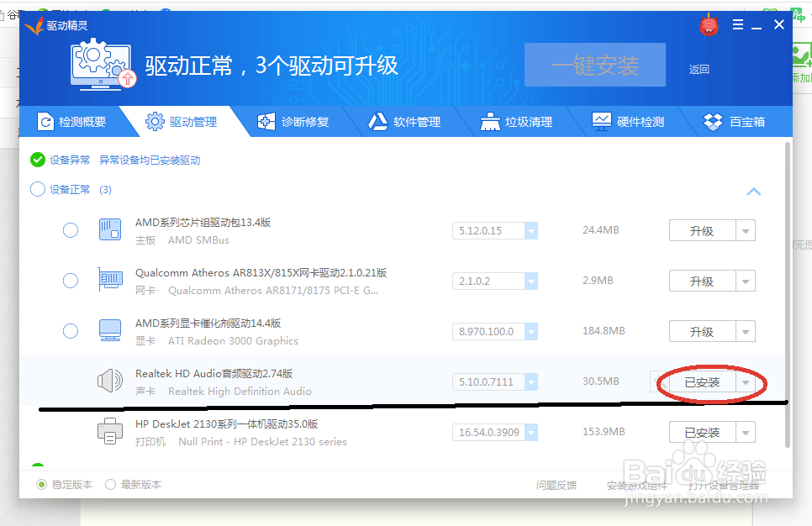Open version dropdown 5.12.0.15
The width and height of the screenshot is (812, 526).
click(530, 231)
